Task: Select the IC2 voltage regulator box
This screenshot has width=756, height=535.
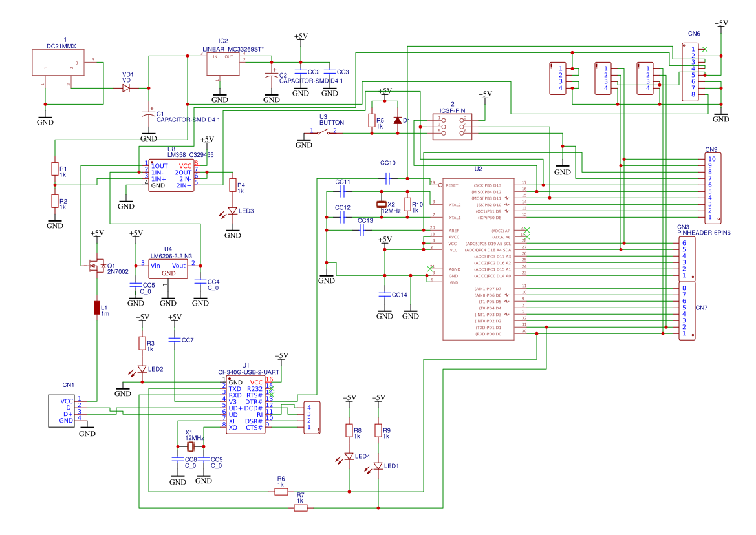Action: tap(222, 64)
